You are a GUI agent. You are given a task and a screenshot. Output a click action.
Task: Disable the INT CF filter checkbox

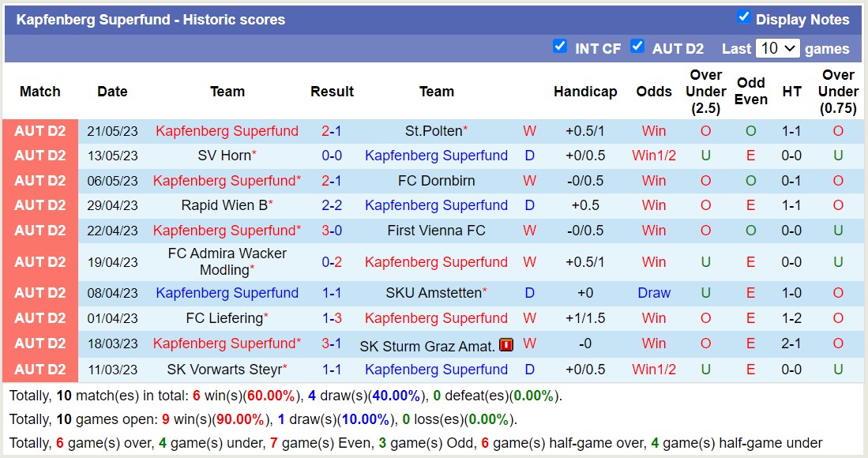(x=561, y=47)
